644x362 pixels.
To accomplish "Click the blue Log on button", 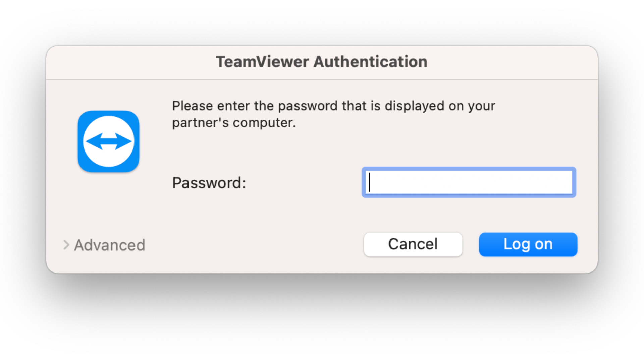I will (x=528, y=244).
